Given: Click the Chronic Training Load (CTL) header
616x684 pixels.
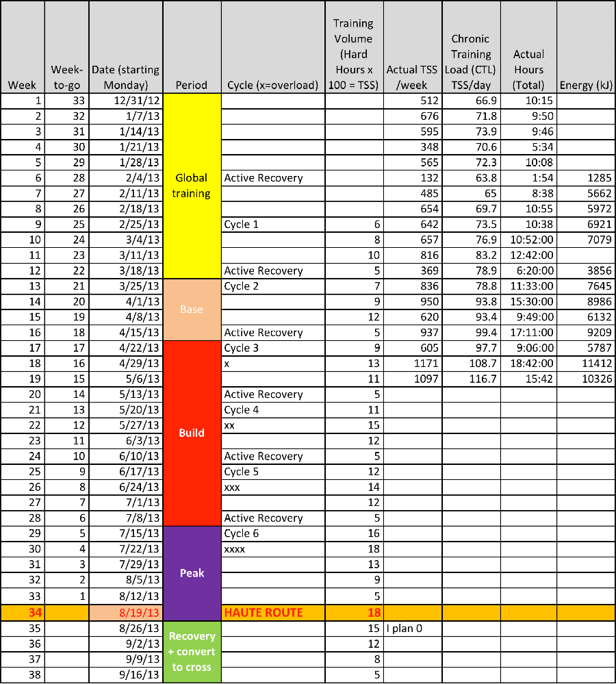Looking at the screenshot, I should 471,60.
